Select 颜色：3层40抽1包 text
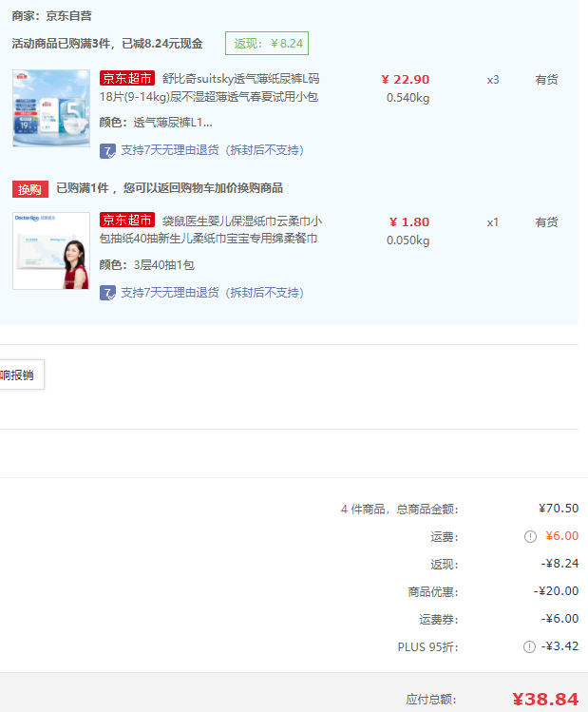Viewport: 588px width, 712px height. 147,265
